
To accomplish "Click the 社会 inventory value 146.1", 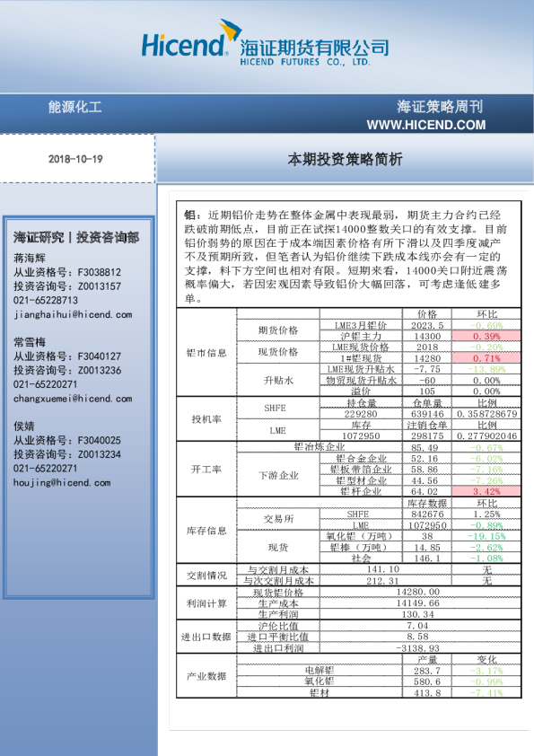I will (427, 558).
